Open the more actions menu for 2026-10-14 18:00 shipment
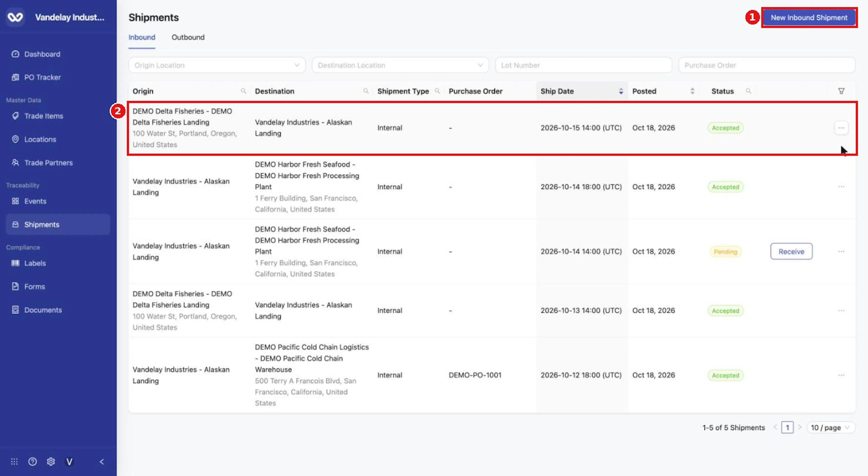868x476 pixels. [841, 187]
